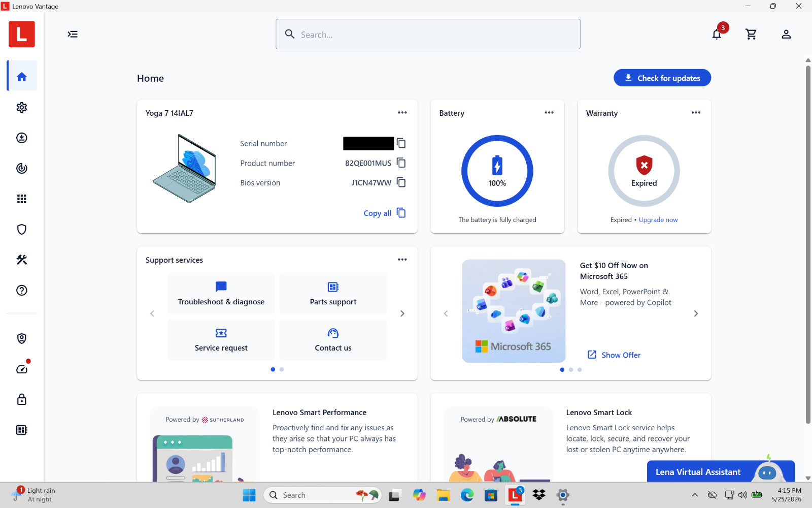Open the security shield icon in sidebar
This screenshot has width=812, height=508.
[22, 229]
